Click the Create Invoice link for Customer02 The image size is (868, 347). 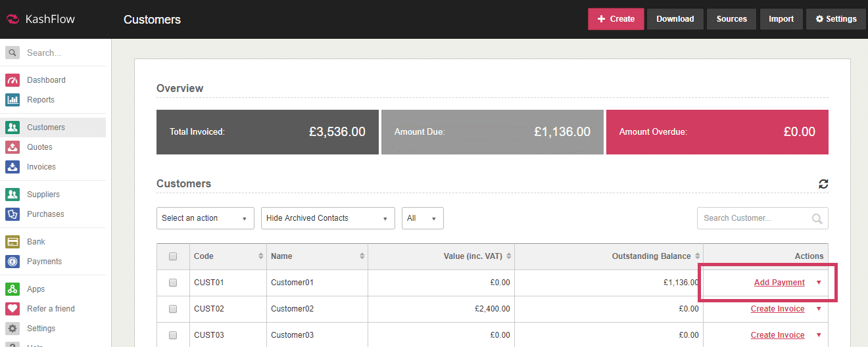[x=777, y=309]
